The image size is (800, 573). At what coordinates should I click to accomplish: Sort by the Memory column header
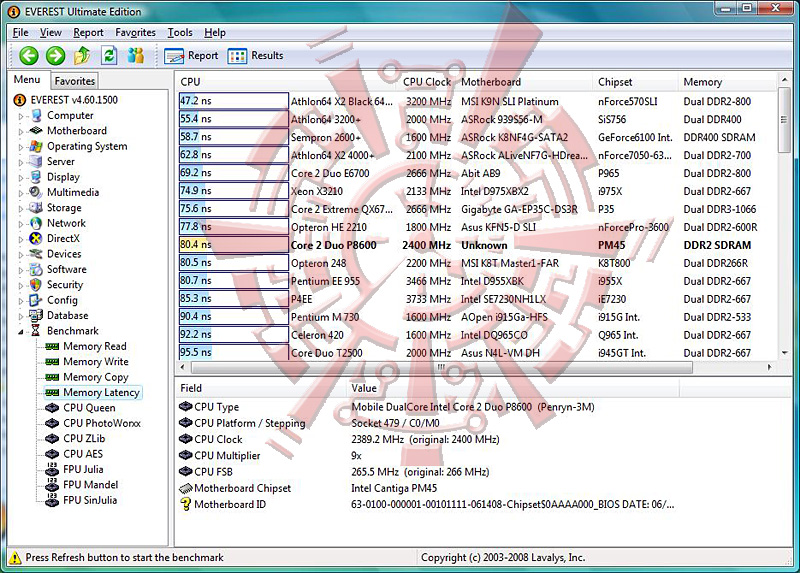pyautogui.click(x=728, y=82)
